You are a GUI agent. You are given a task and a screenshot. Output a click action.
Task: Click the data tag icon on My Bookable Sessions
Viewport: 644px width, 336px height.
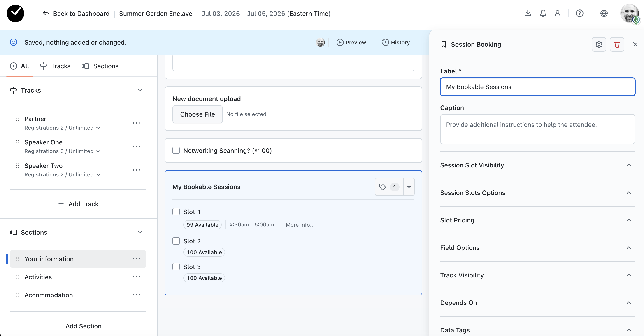click(x=383, y=187)
